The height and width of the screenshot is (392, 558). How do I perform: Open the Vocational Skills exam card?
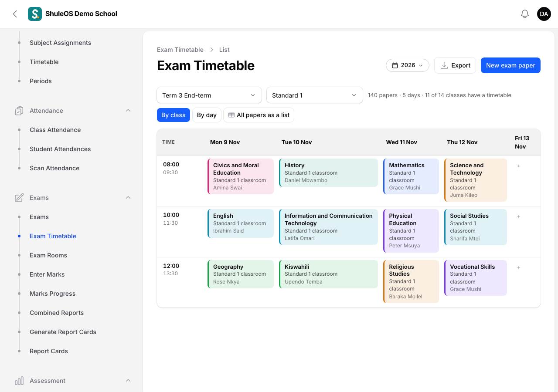click(476, 278)
